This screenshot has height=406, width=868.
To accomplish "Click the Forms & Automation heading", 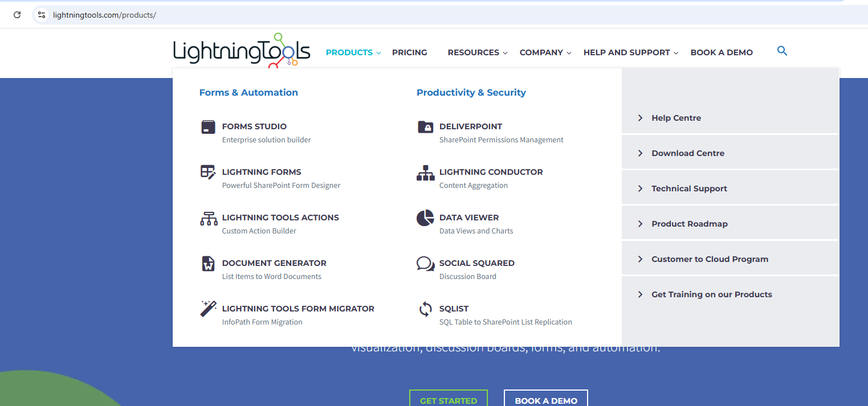I will pos(248,92).
